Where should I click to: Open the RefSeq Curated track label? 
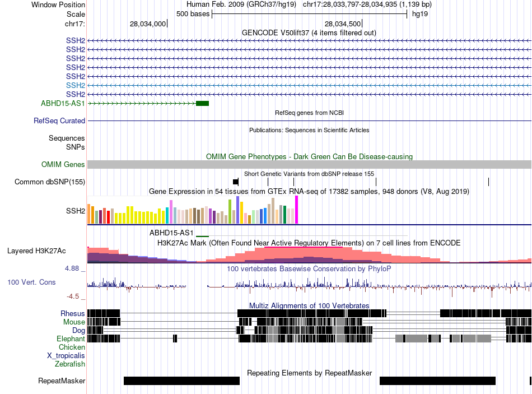pos(59,120)
